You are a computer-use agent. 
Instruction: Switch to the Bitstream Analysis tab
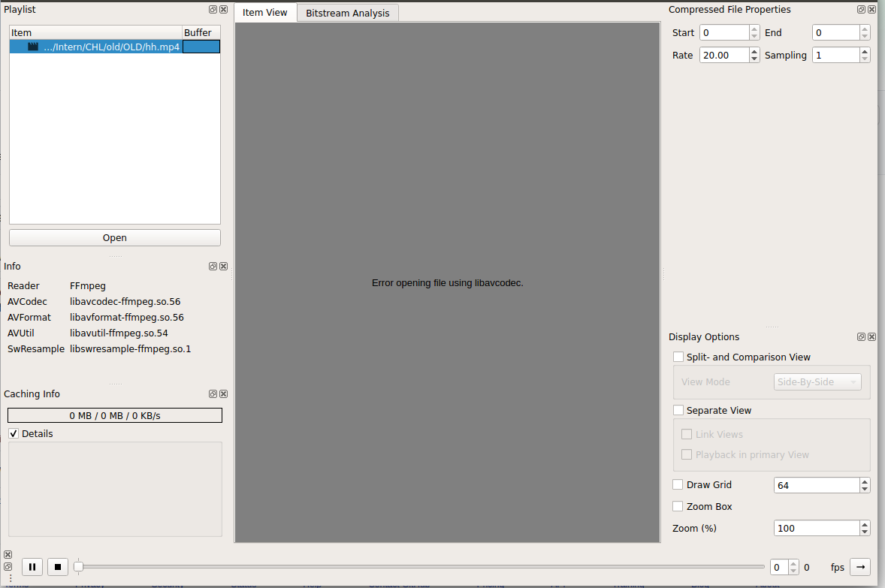click(347, 13)
